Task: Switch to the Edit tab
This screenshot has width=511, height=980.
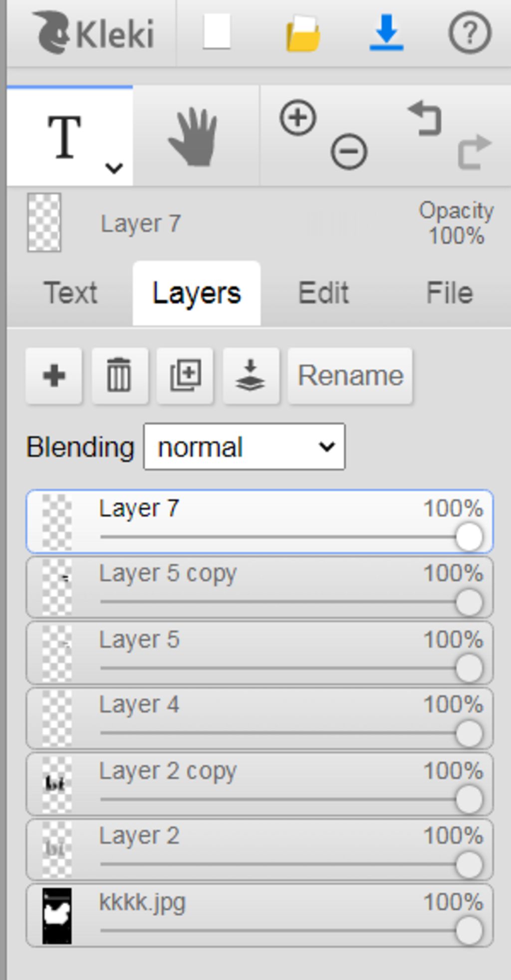Action: [x=323, y=293]
